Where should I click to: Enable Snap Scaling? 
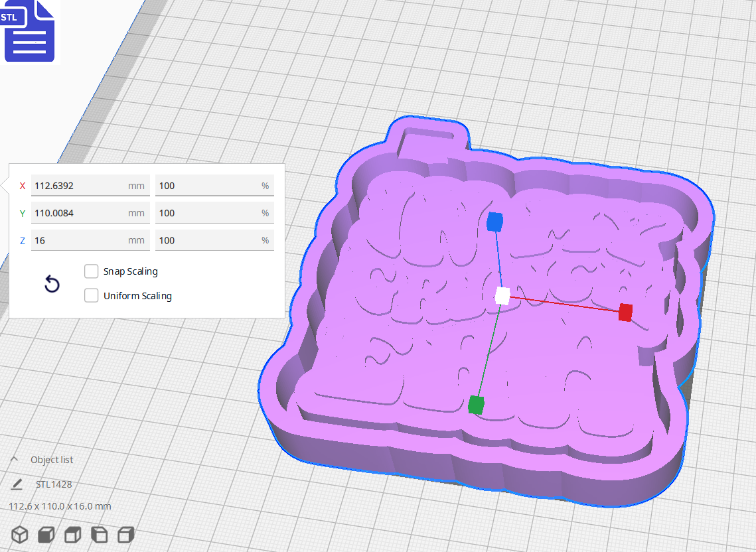tap(91, 271)
